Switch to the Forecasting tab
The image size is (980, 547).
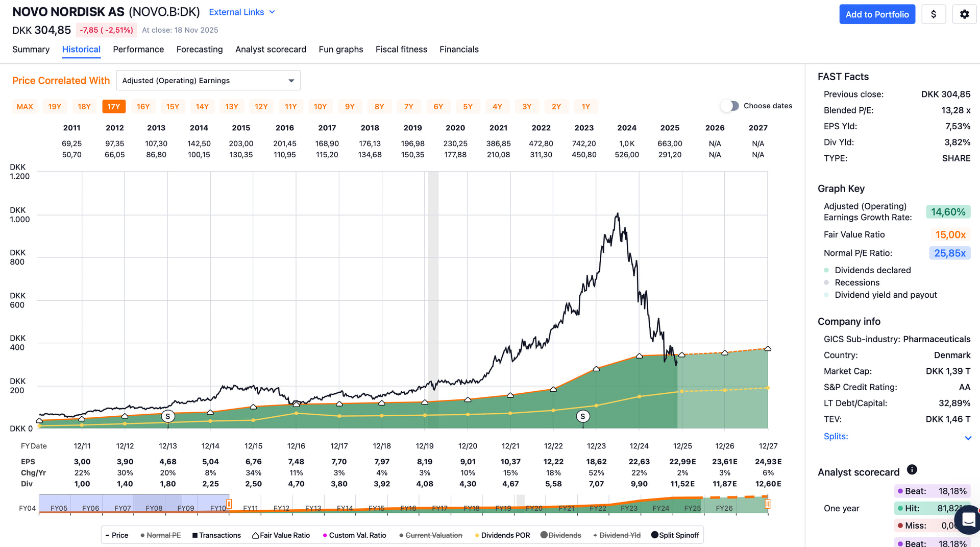(x=199, y=49)
